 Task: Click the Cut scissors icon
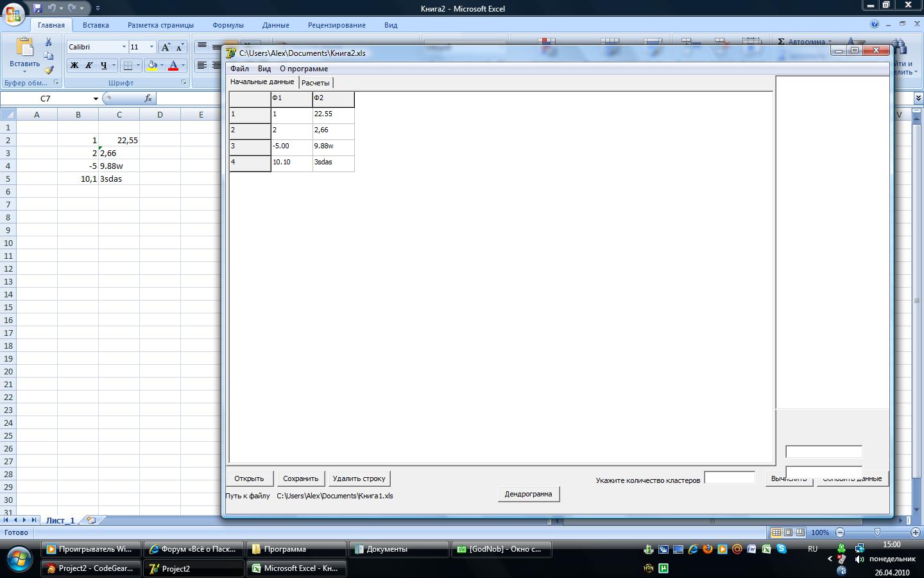48,42
